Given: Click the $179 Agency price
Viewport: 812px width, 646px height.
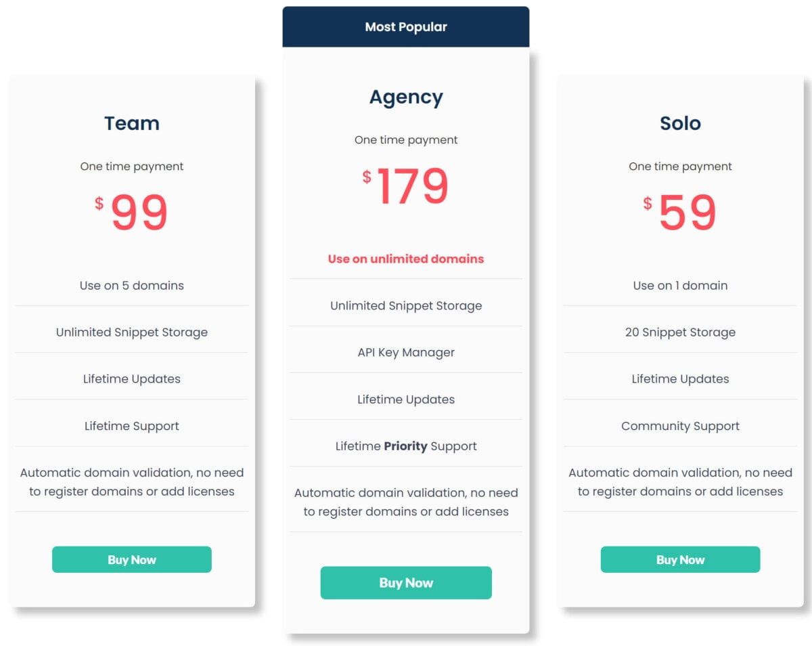Looking at the screenshot, I should 406,186.
